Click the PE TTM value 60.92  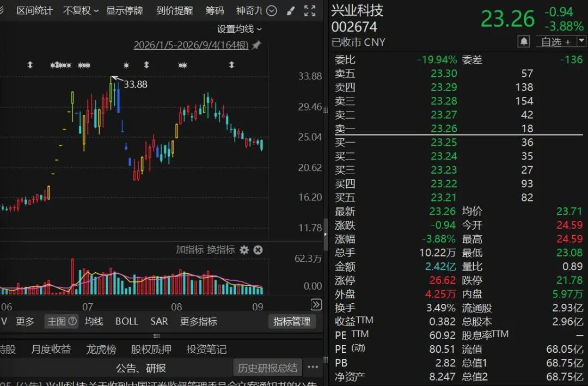coord(443,336)
